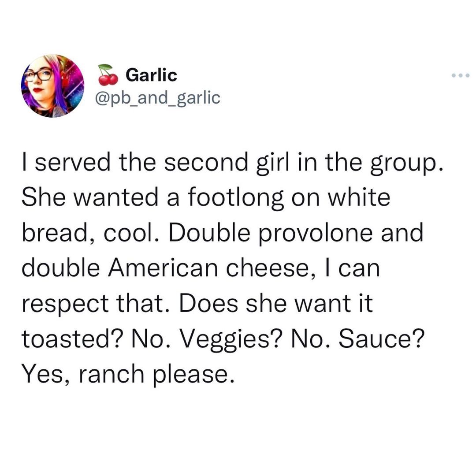Open the @pb_and_garlic handle link

(157, 97)
